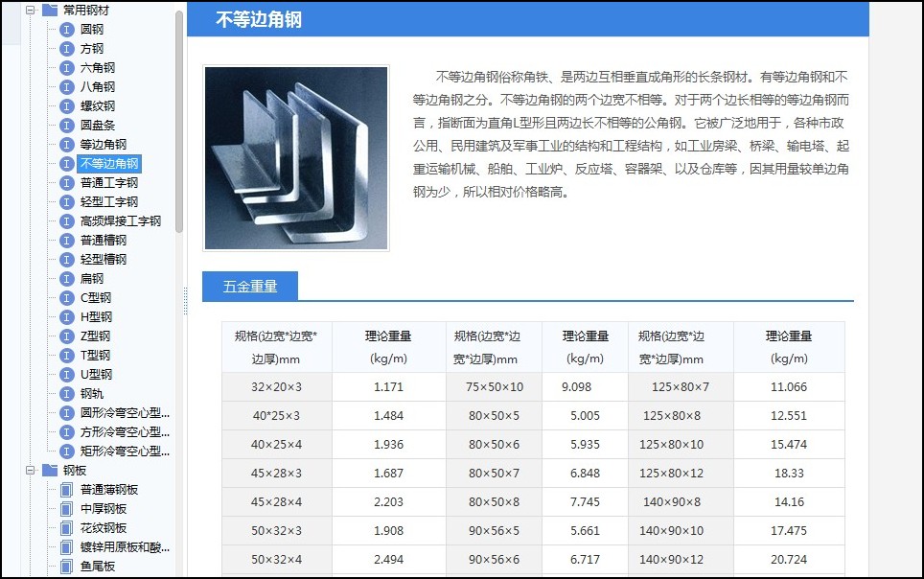Viewport: 924px width, 579px height.
Task: Collapse the 常用钢材 tree node
Action: pos(31,10)
